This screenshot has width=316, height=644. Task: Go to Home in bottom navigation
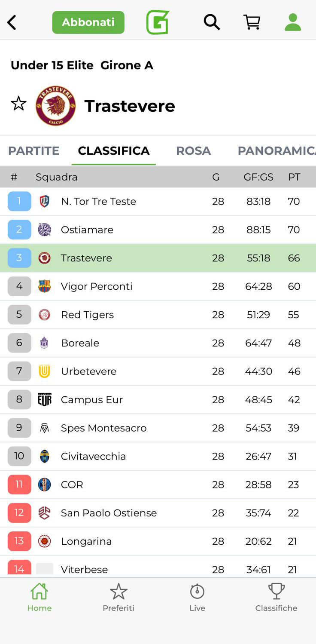(39, 597)
